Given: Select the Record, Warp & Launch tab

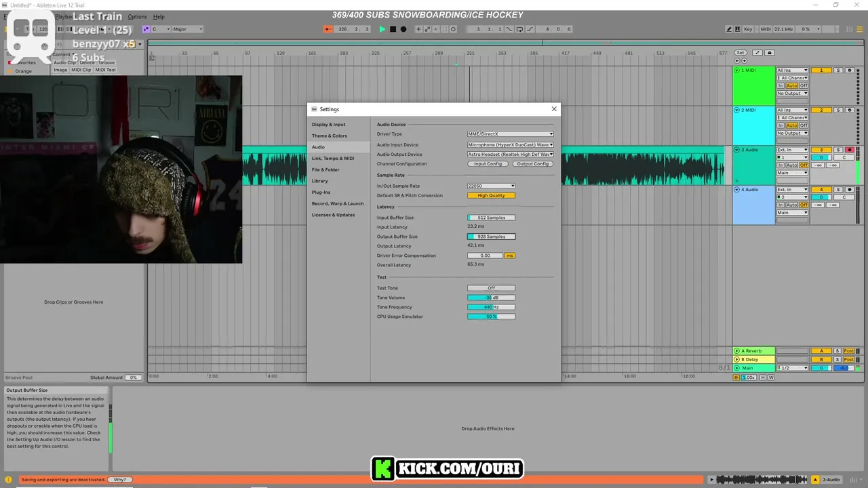Looking at the screenshot, I should tap(338, 203).
